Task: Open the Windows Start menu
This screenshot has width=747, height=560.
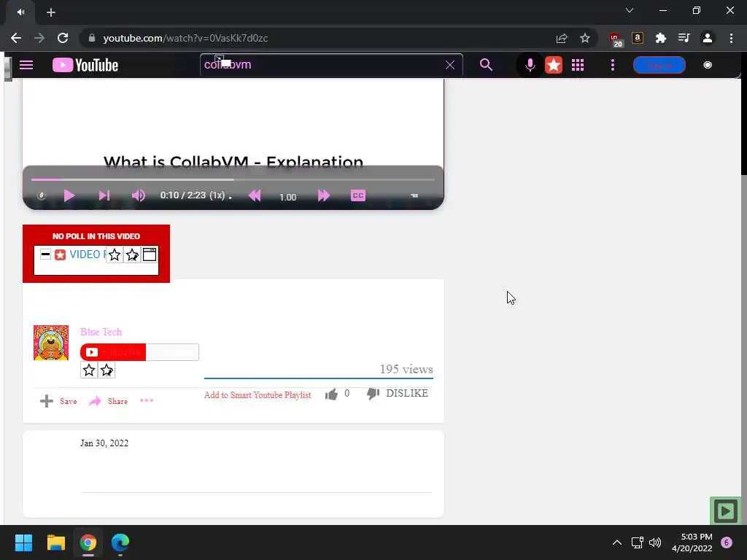Action: point(23,542)
